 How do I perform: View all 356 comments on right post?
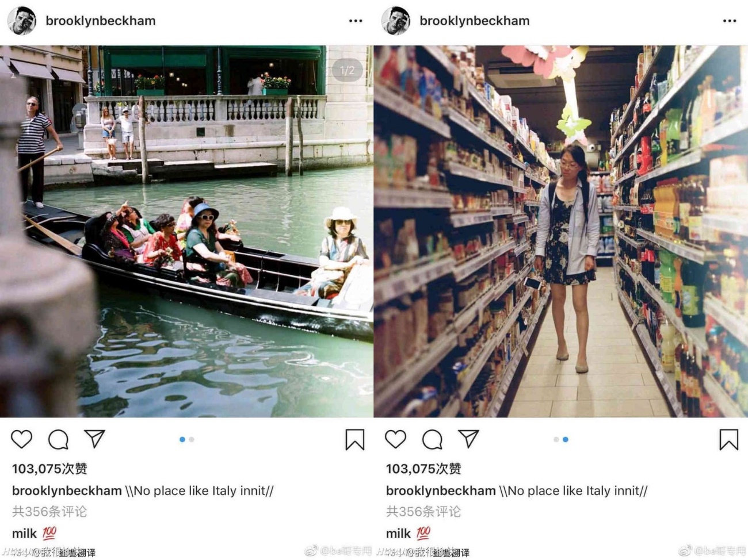coord(423,511)
